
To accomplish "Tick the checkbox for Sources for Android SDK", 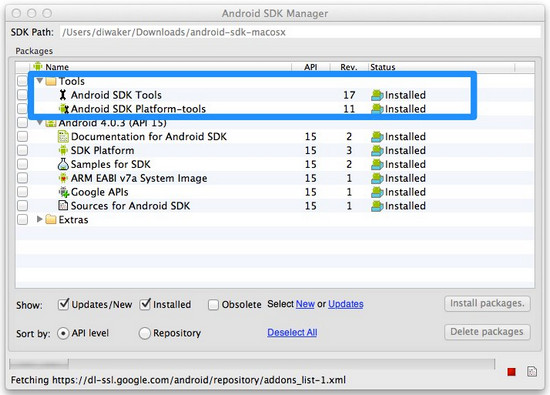I will (x=22, y=206).
